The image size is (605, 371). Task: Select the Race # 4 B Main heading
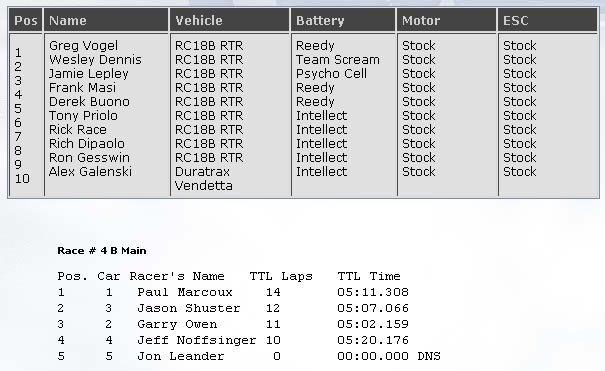coord(102,251)
